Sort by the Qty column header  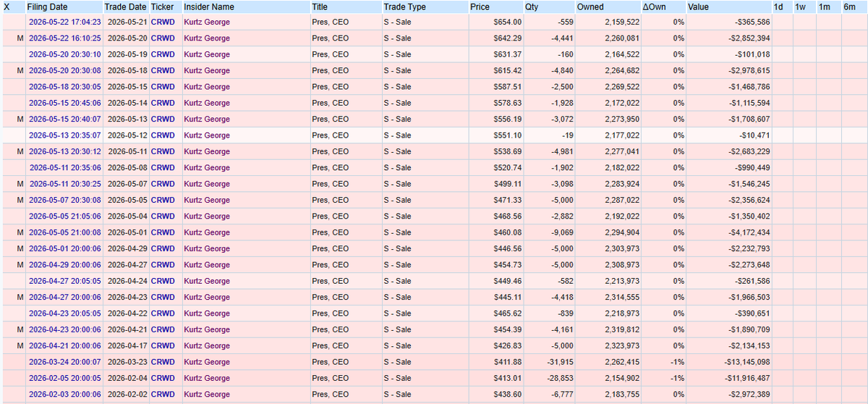tap(531, 7)
